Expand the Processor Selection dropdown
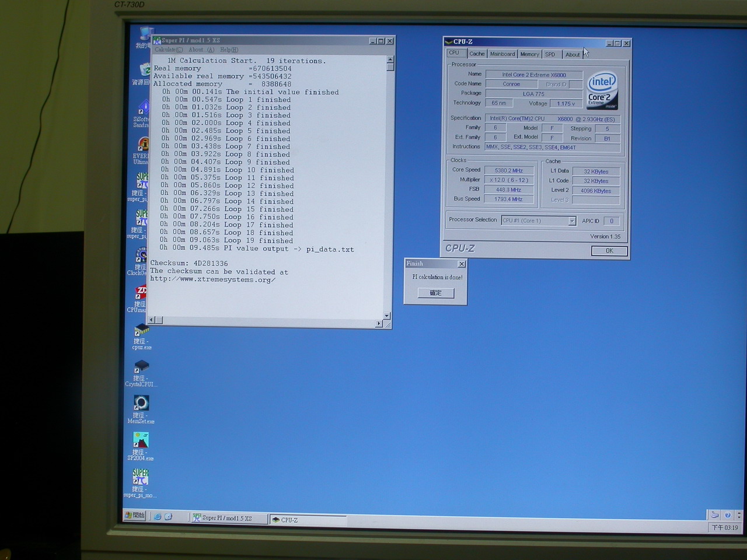 pyautogui.click(x=572, y=220)
